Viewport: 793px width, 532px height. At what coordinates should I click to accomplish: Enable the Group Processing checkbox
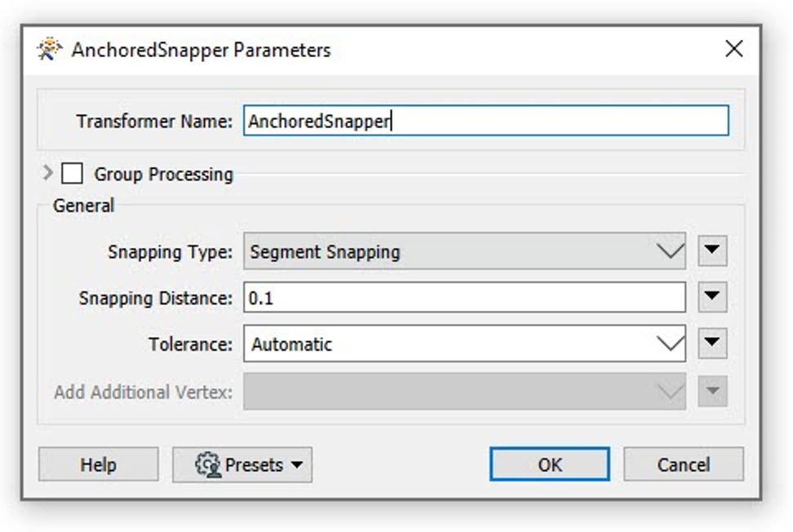click(72, 174)
